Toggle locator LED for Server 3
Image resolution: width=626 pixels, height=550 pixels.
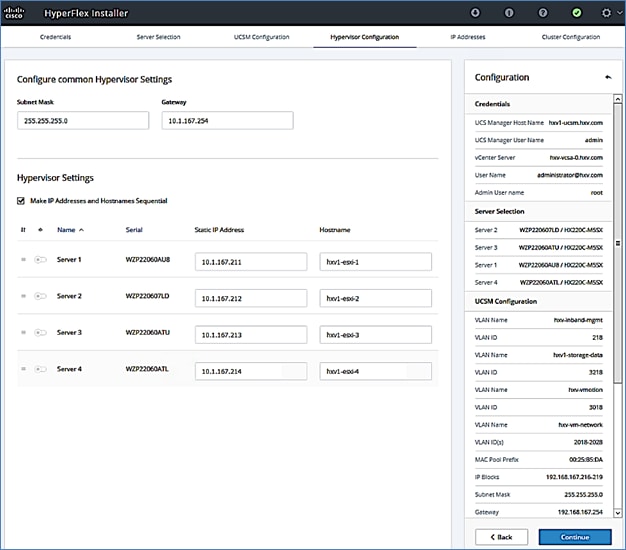pyautogui.click(x=40, y=332)
